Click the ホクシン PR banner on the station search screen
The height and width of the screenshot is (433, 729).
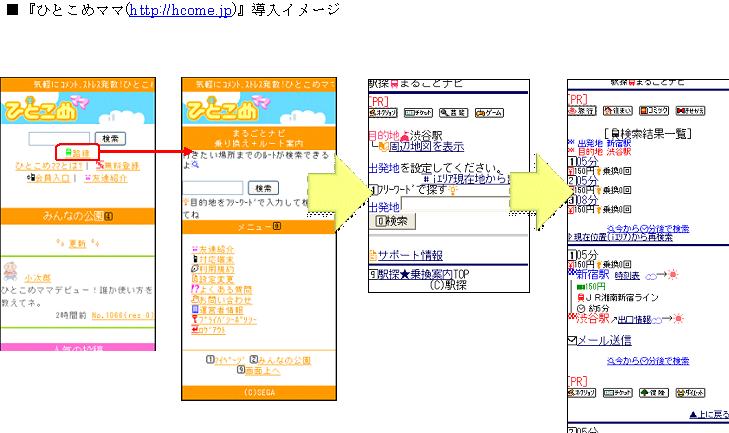383,113
